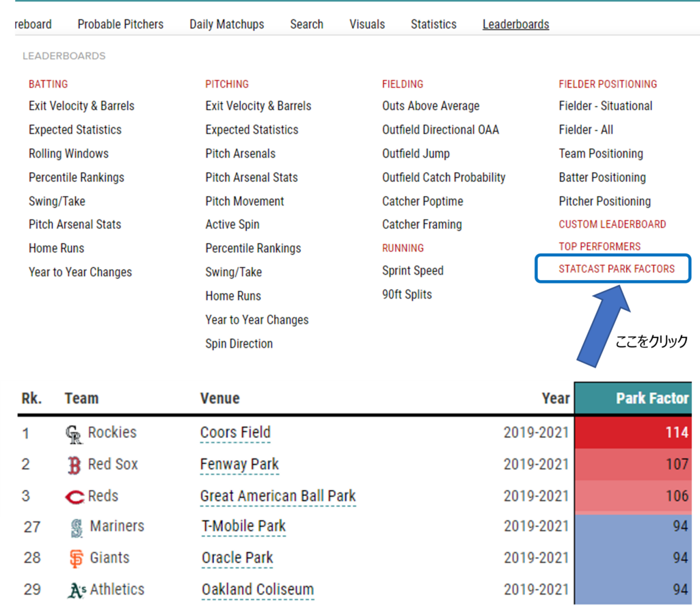Open the Oakland Coliseum venue link
The height and width of the screenshot is (606, 700).
pos(258,590)
